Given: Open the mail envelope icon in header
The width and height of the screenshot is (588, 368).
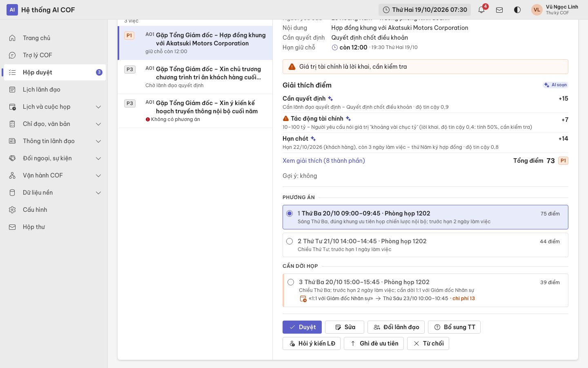Looking at the screenshot, I should 499,10.
